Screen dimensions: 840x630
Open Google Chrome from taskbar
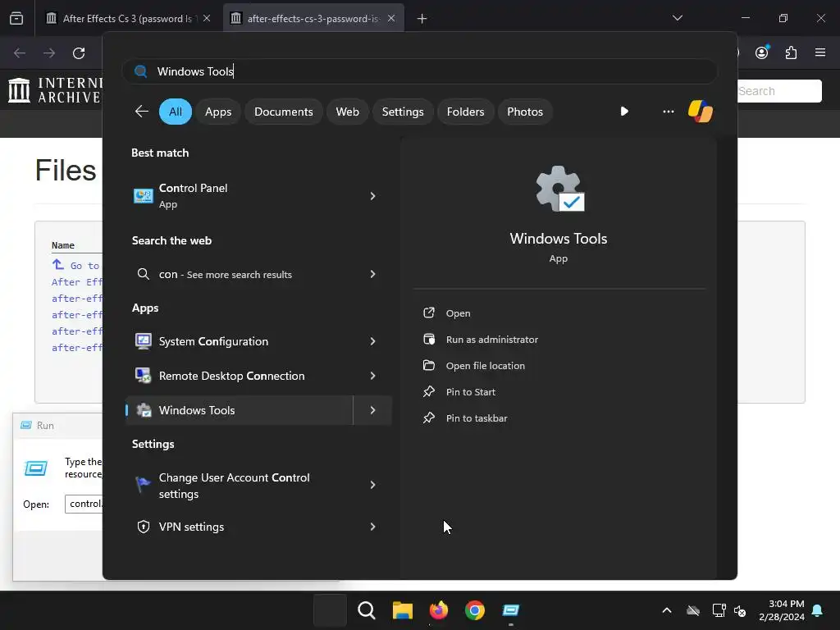475,610
